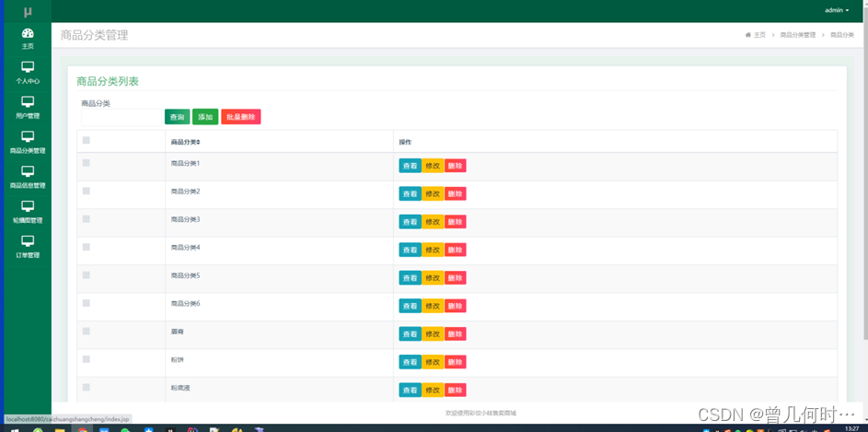
Task: Check the box for 商品分类4
Action: (x=87, y=247)
